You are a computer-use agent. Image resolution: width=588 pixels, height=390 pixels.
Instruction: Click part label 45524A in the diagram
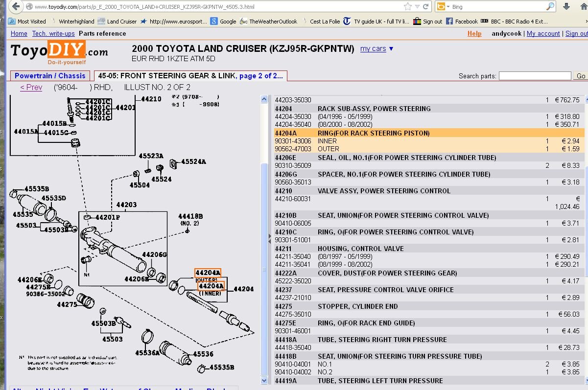[193, 161]
